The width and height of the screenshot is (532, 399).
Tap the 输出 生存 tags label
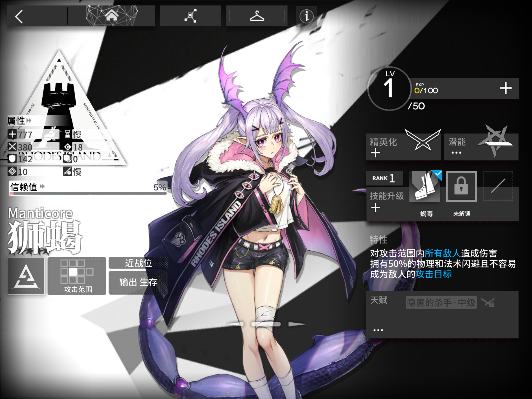pos(138,282)
